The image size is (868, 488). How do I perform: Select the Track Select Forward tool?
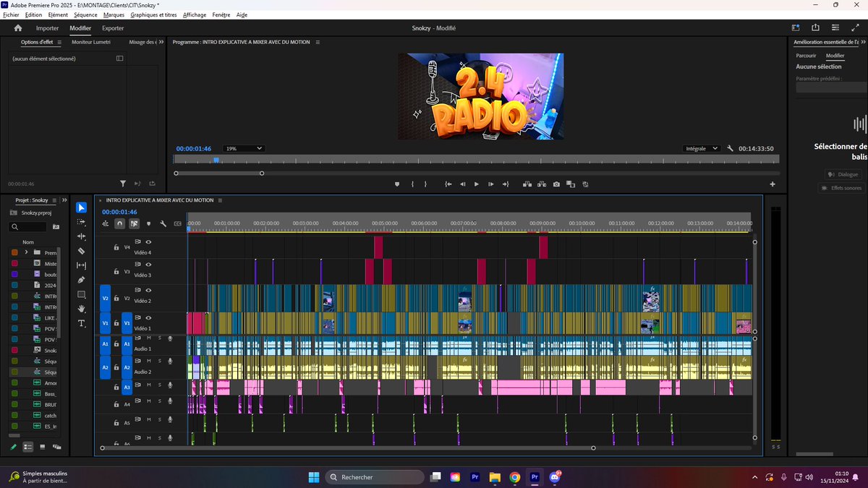[81, 222]
